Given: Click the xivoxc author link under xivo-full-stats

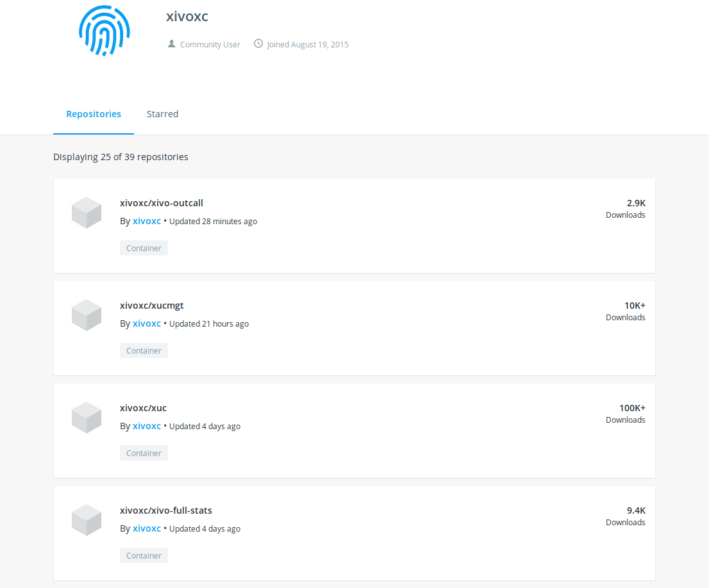Looking at the screenshot, I should pyautogui.click(x=147, y=528).
